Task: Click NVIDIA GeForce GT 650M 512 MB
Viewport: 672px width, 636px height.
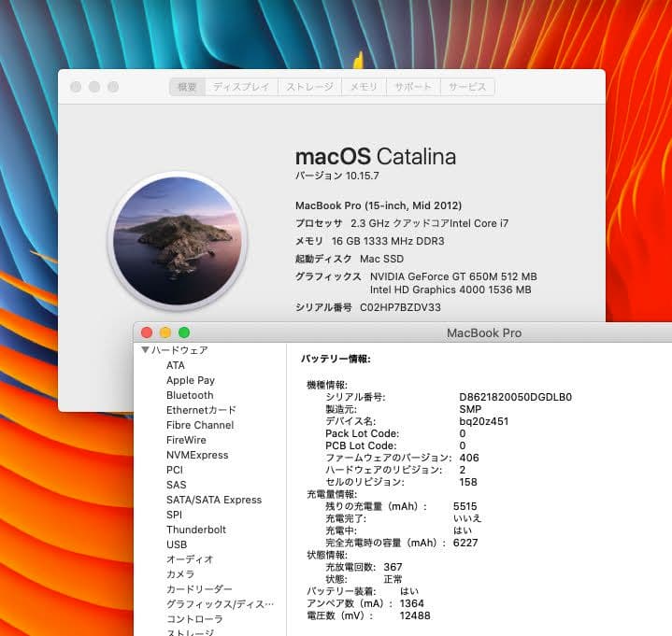Action: pos(453,276)
